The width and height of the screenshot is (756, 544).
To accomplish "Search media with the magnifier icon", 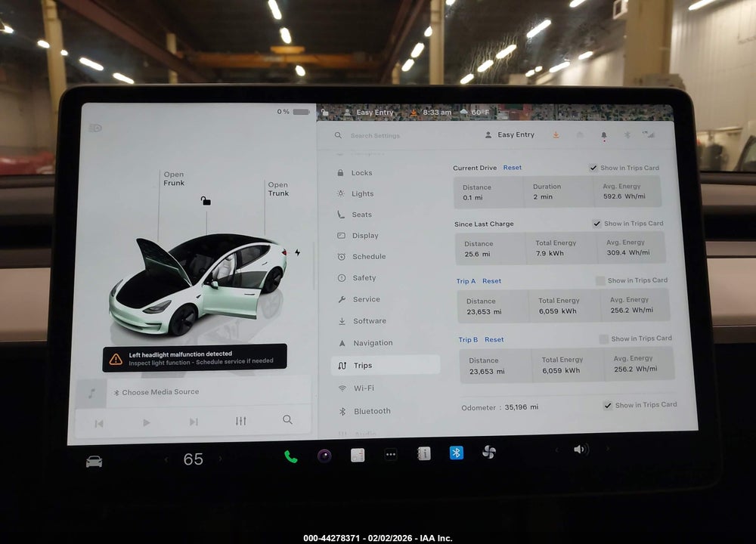I will click(287, 419).
